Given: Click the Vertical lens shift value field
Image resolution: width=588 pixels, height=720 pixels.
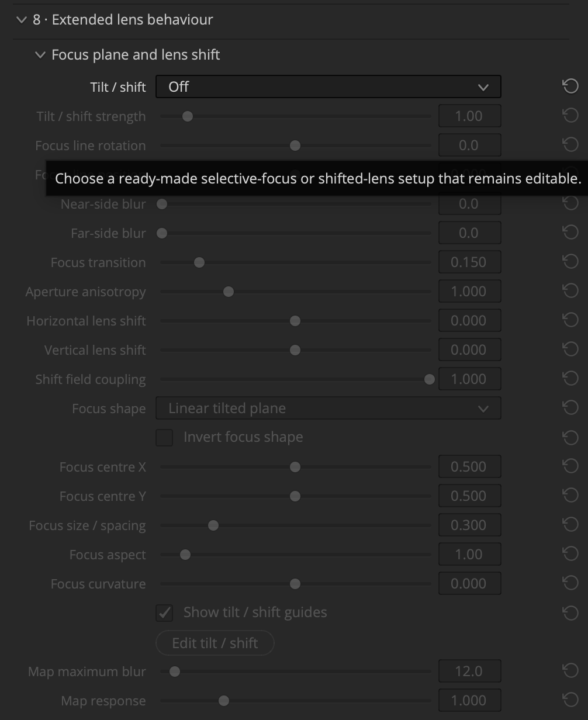Looking at the screenshot, I should 470,349.
